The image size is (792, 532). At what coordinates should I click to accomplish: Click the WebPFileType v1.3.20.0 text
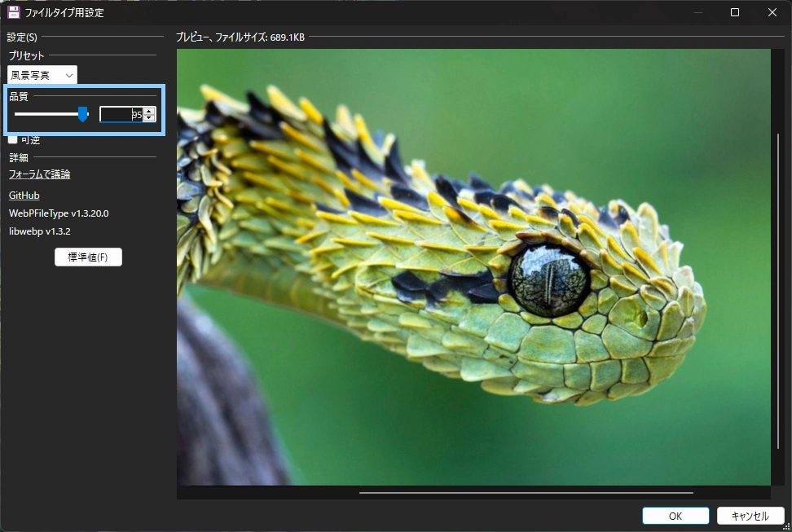coord(59,213)
